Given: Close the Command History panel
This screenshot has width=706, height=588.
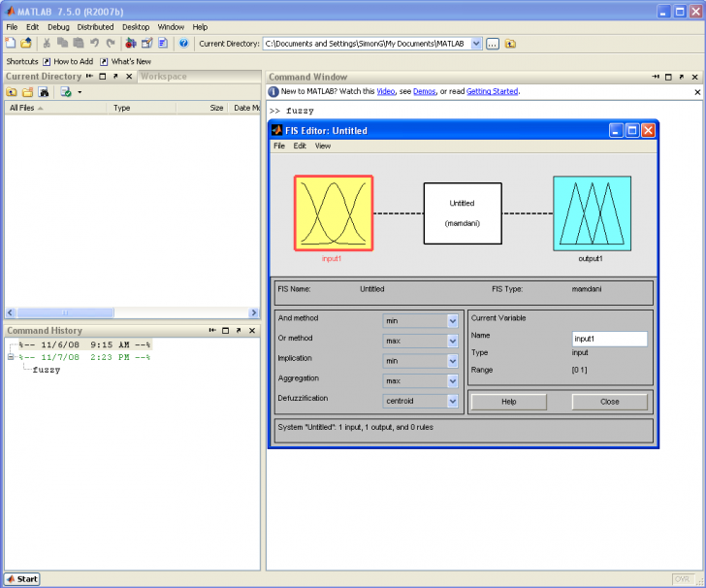Looking at the screenshot, I should [252, 330].
